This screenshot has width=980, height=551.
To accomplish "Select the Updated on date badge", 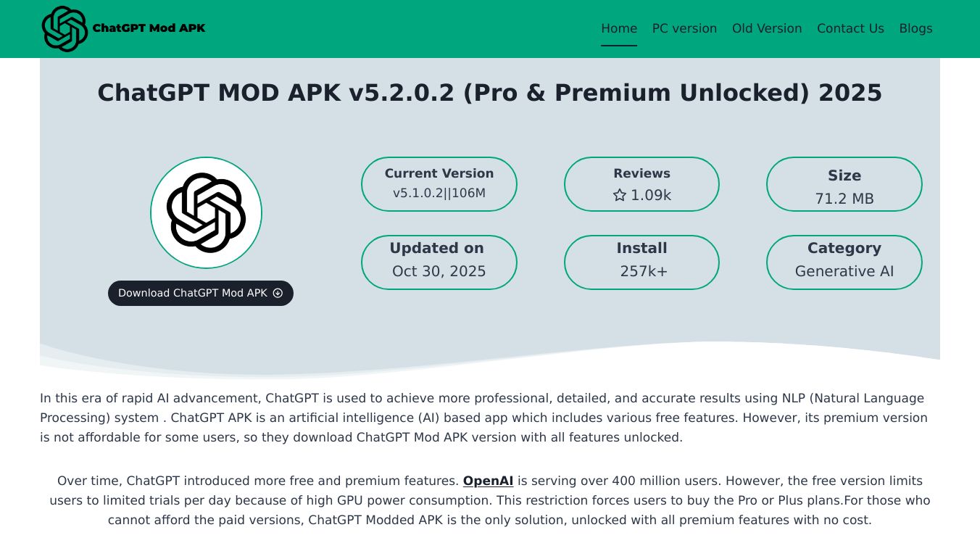I will point(439,262).
